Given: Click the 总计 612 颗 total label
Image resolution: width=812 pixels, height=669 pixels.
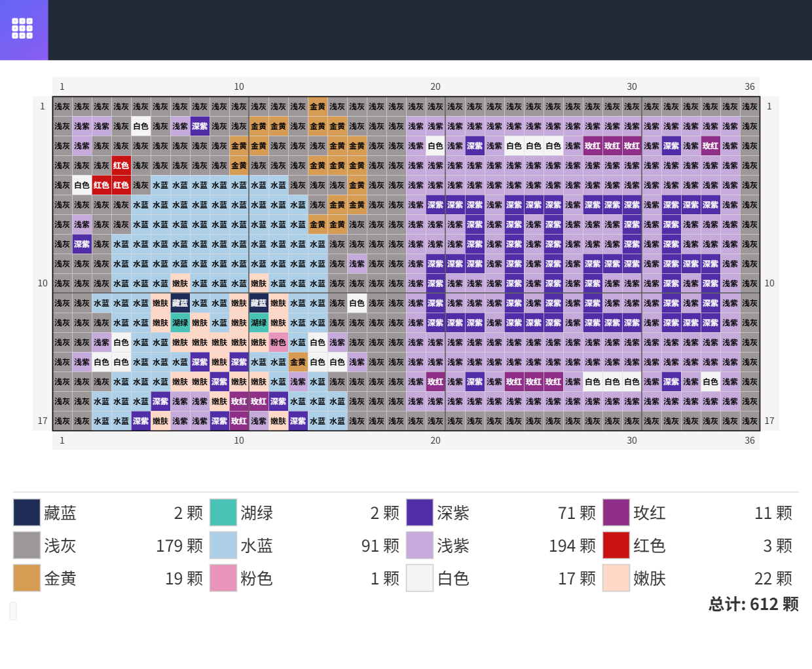Looking at the screenshot, I should pos(753,604).
